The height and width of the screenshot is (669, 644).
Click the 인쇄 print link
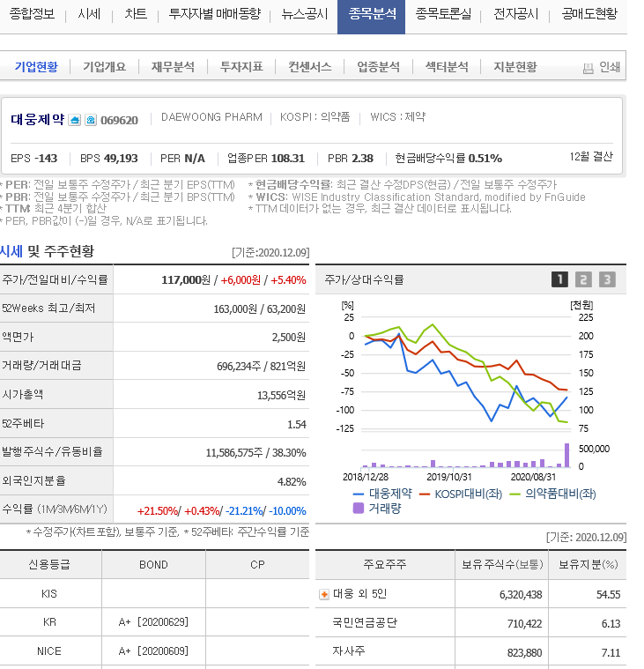tap(610, 67)
